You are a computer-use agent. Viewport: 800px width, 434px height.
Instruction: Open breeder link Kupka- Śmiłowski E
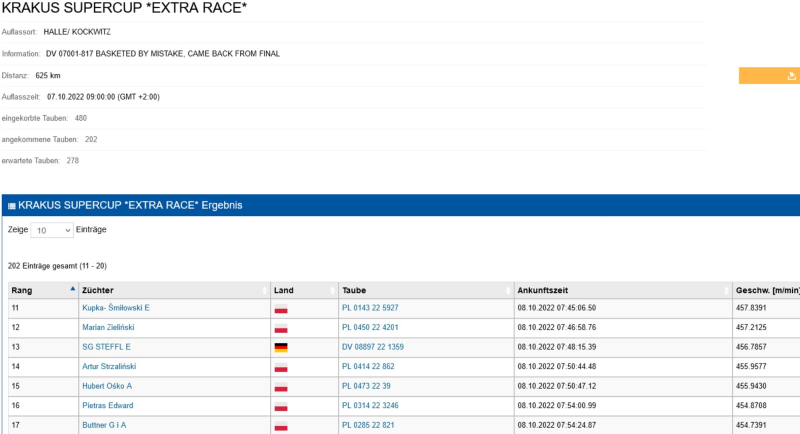(115, 308)
